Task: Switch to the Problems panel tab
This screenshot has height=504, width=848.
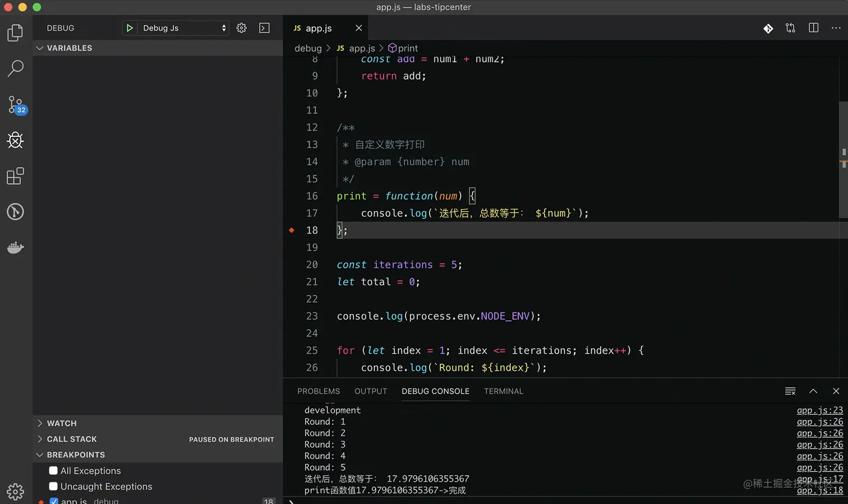Action: point(319,391)
